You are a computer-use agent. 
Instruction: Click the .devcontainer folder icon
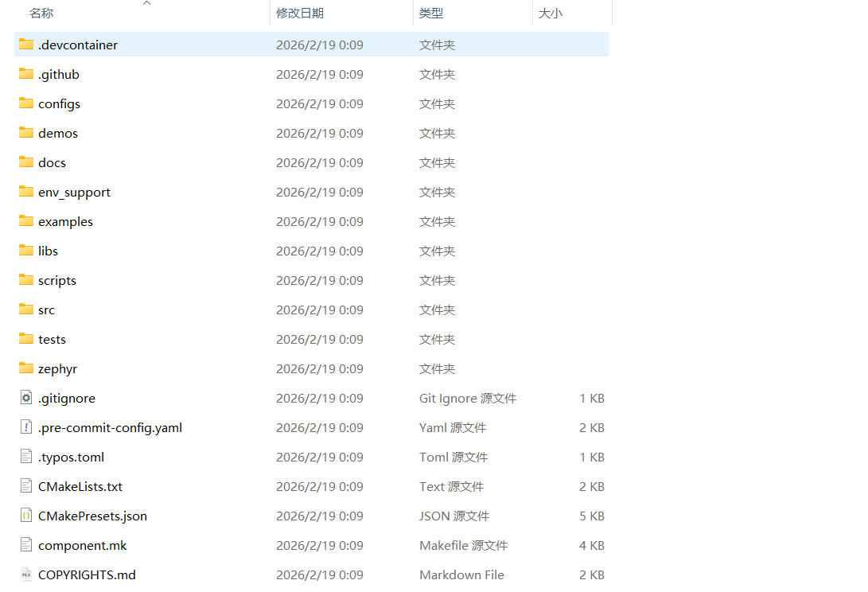(x=26, y=45)
